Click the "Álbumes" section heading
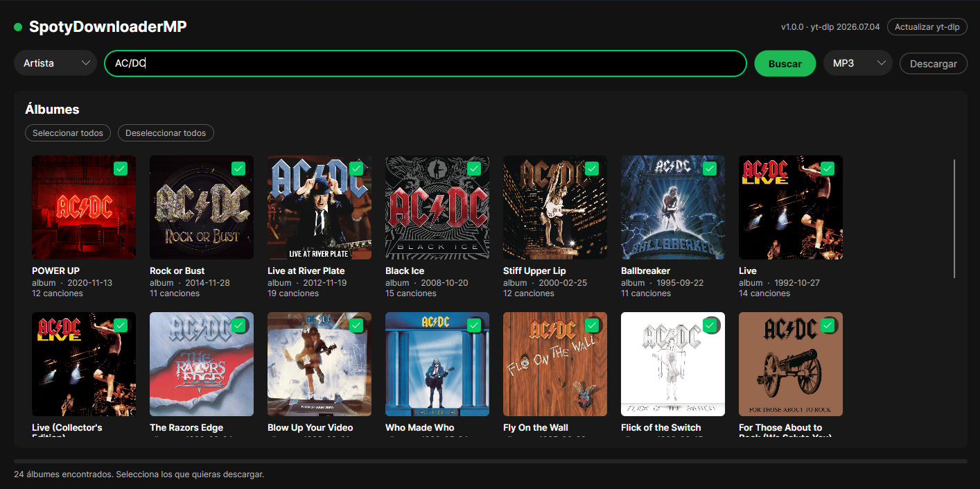This screenshot has width=980, height=489. (x=52, y=109)
